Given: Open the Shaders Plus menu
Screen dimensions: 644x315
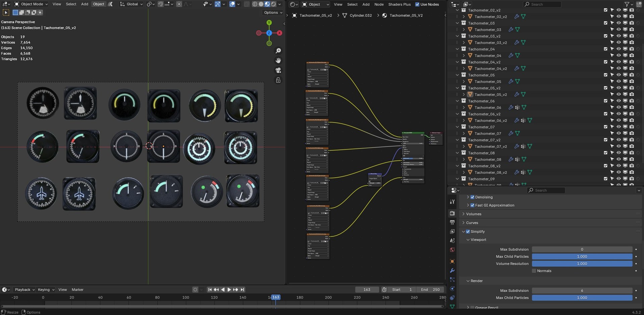Looking at the screenshot, I should coord(399,4).
